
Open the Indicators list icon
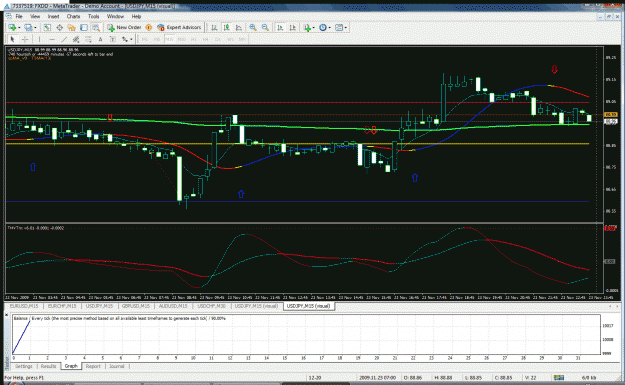tap(307, 27)
